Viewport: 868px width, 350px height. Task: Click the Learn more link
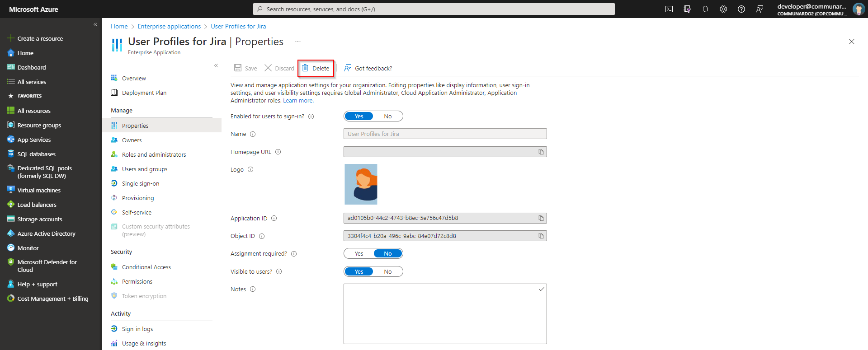(298, 101)
